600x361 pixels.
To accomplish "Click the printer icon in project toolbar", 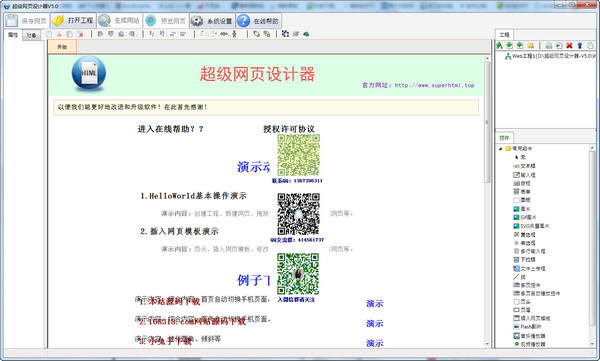I will (549, 46).
